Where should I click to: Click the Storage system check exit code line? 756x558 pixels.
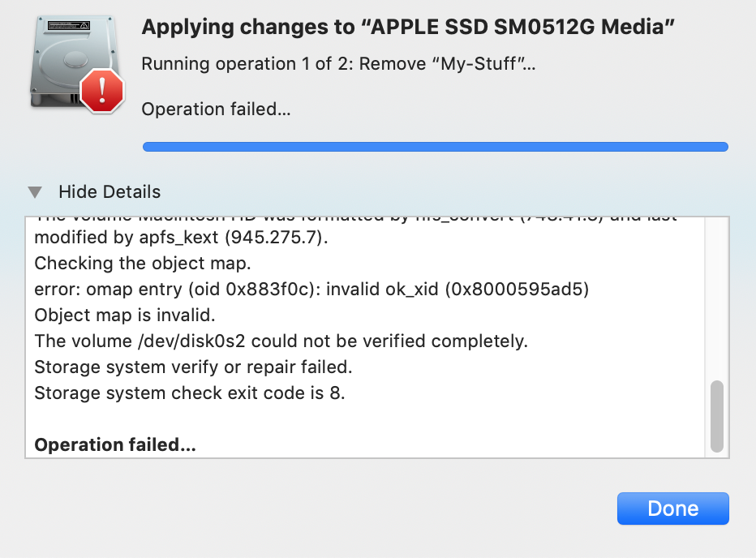click(x=190, y=393)
